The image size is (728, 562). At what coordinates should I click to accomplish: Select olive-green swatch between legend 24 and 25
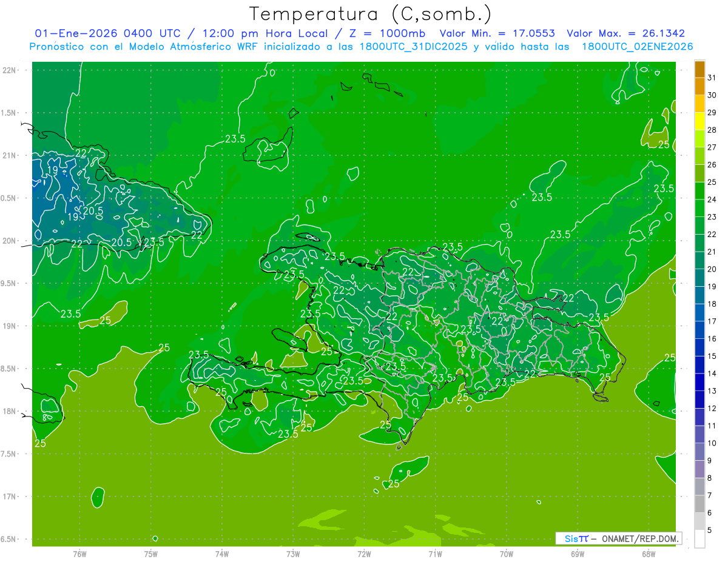[699, 190]
